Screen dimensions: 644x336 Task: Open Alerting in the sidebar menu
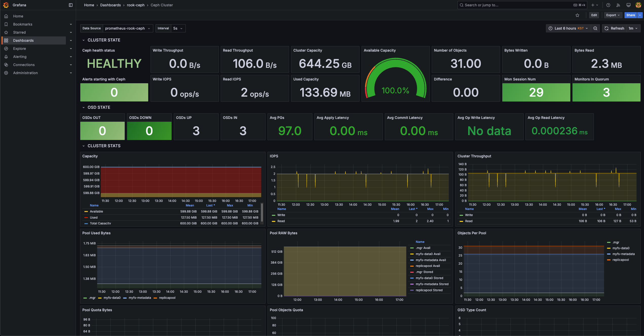tap(20, 57)
